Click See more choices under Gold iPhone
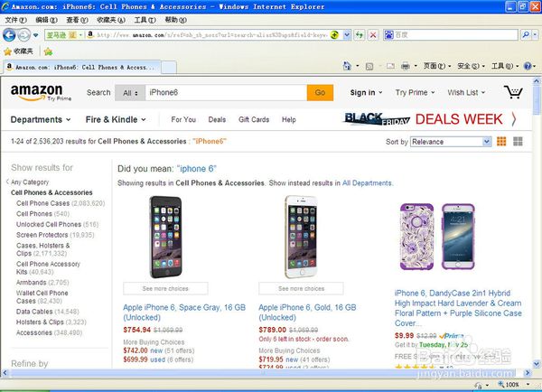 coord(301,288)
